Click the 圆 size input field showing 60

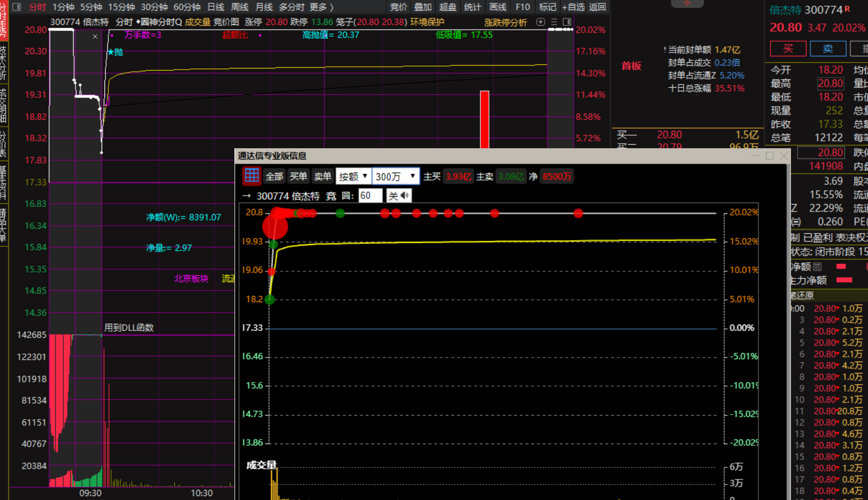click(x=370, y=196)
